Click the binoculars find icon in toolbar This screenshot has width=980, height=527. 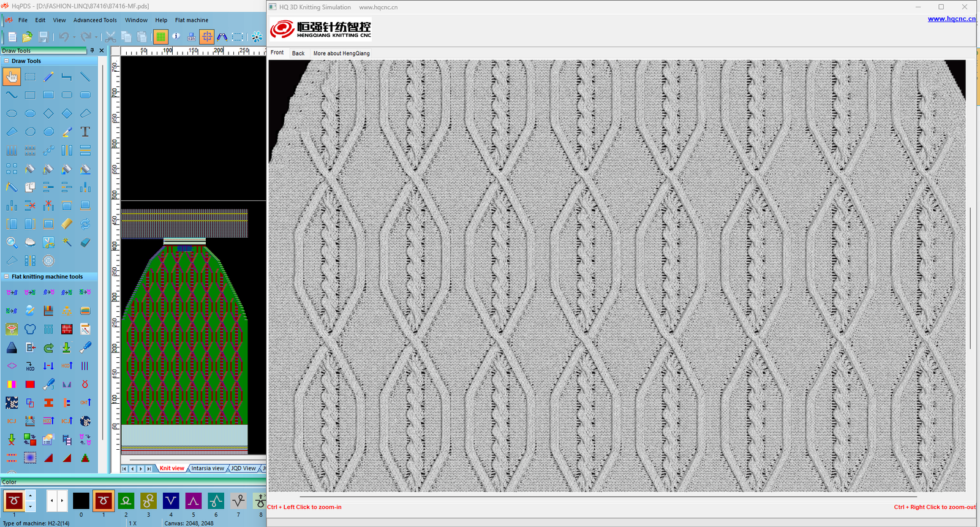click(x=222, y=37)
